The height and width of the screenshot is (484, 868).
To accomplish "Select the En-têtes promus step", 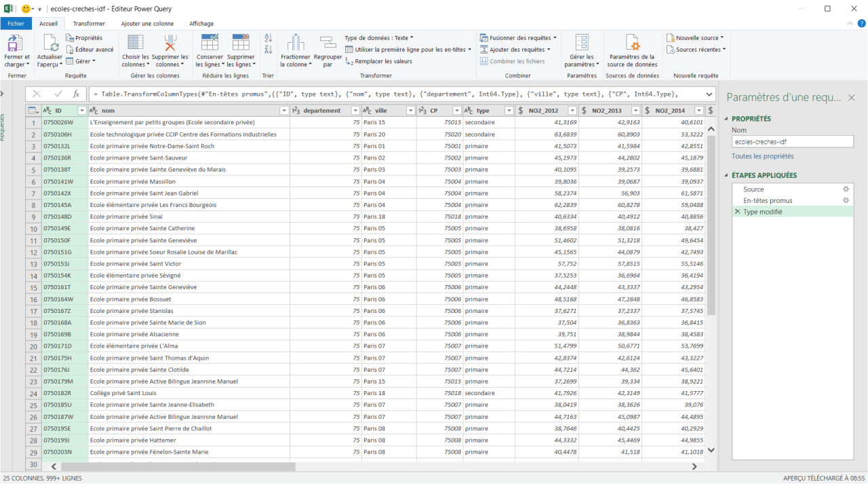I will click(x=768, y=200).
